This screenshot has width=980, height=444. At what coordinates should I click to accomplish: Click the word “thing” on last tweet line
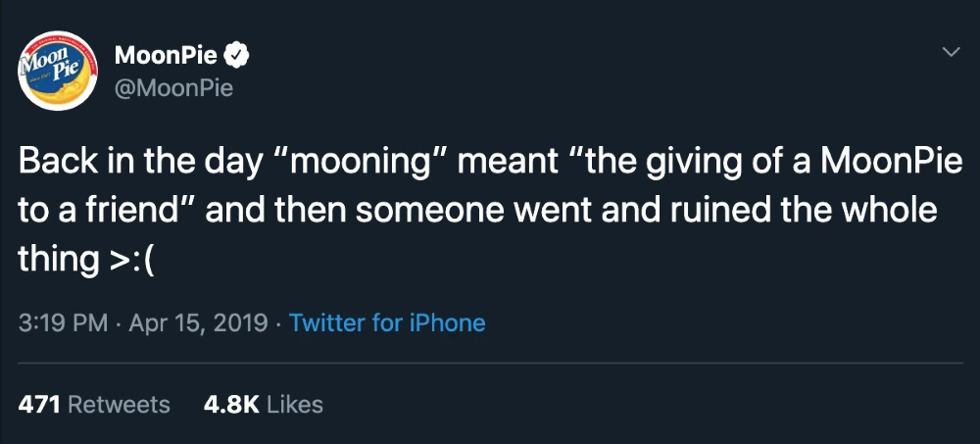(x=55, y=260)
